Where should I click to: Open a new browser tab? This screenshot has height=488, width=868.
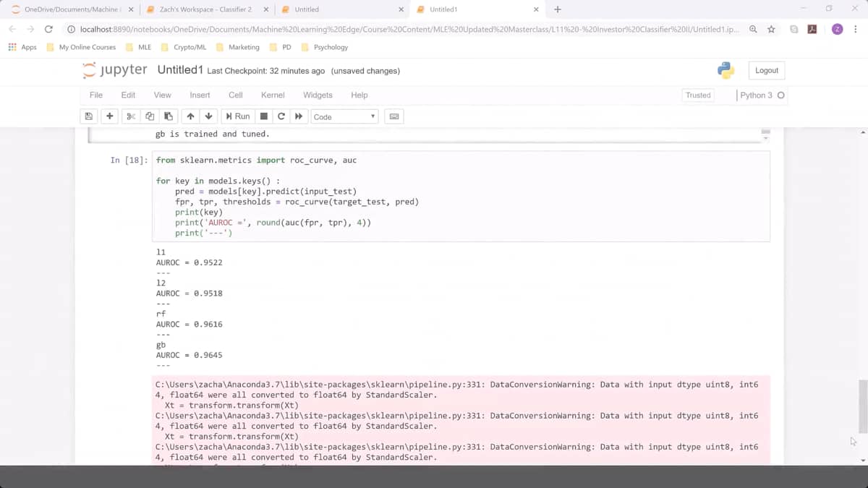[558, 9]
